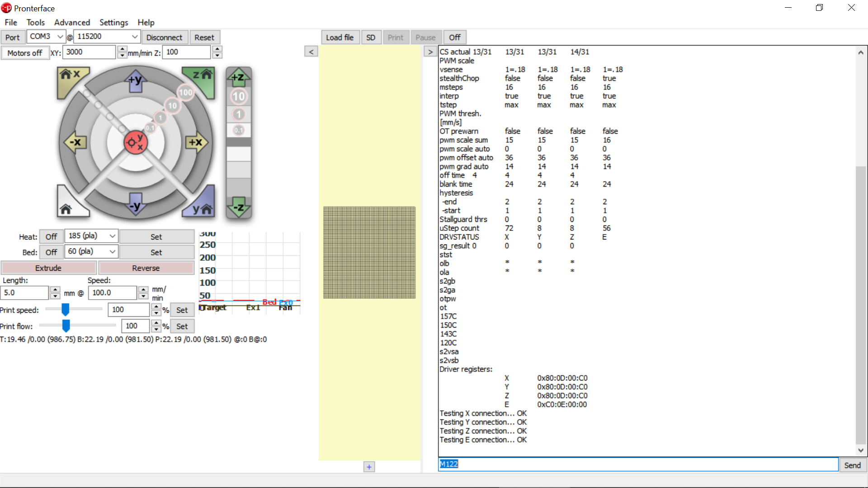Open the Settings menu
The height and width of the screenshot is (488, 868).
coord(113,23)
